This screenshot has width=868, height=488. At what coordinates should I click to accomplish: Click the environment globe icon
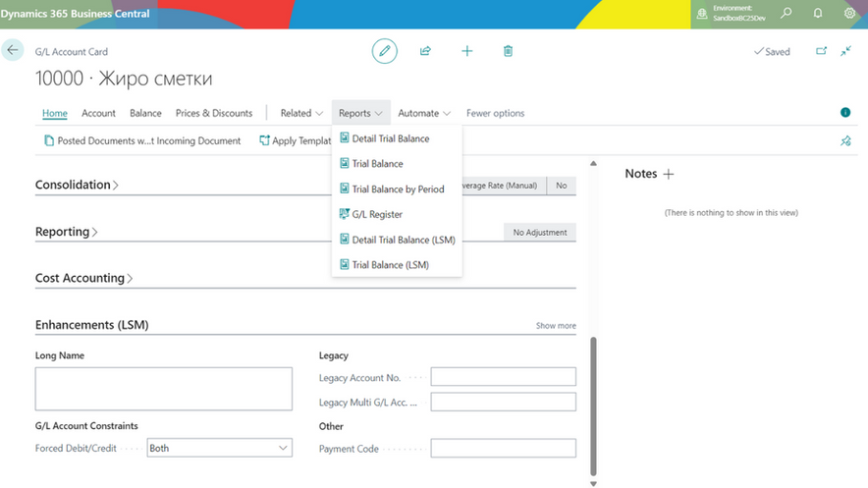(702, 14)
